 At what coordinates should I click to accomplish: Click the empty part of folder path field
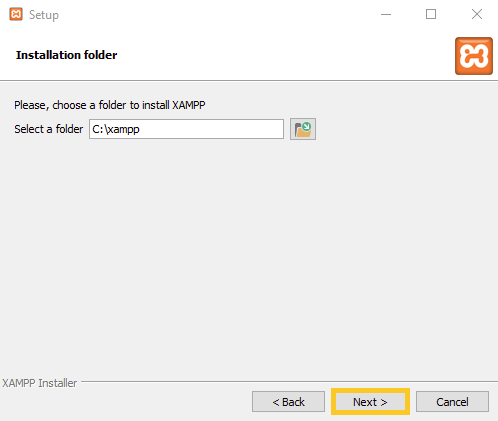[213, 129]
